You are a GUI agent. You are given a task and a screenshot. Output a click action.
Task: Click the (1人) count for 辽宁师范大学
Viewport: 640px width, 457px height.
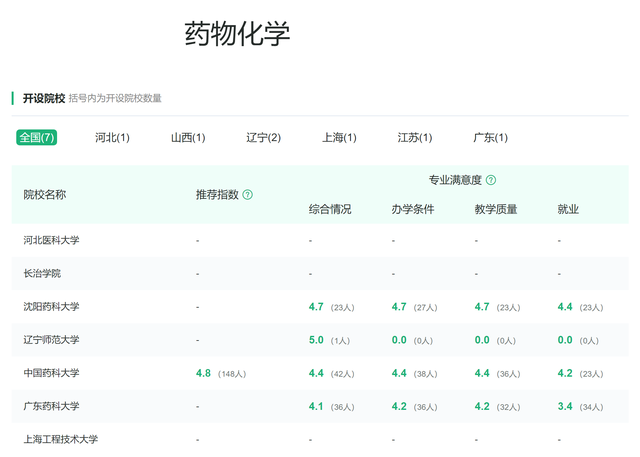[x=340, y=341]
